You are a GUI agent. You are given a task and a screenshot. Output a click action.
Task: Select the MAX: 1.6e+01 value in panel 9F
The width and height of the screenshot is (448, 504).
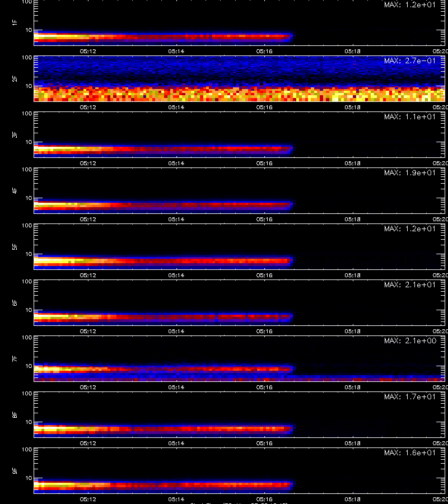tap(410, 452)
